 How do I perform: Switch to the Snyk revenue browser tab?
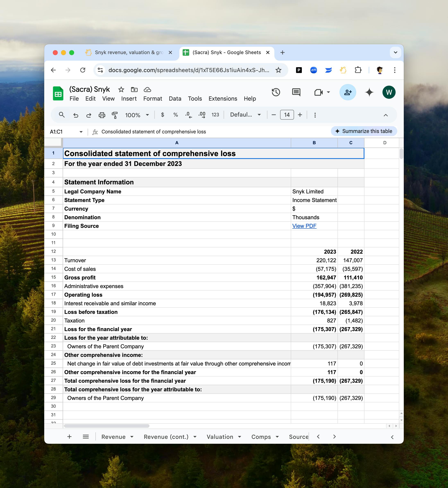(129, 52)
